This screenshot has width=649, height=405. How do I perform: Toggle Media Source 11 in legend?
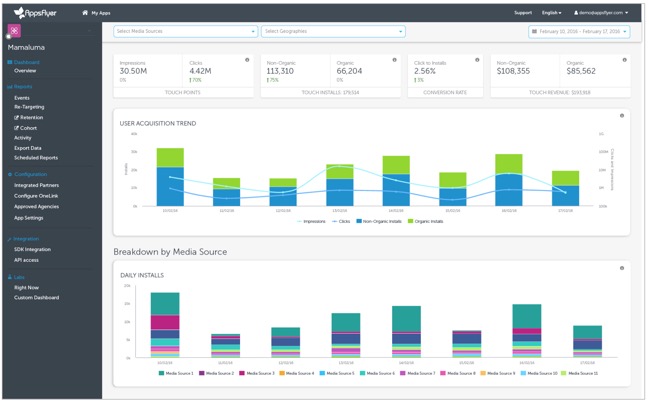pyautogui.click(x=579, y=374)
